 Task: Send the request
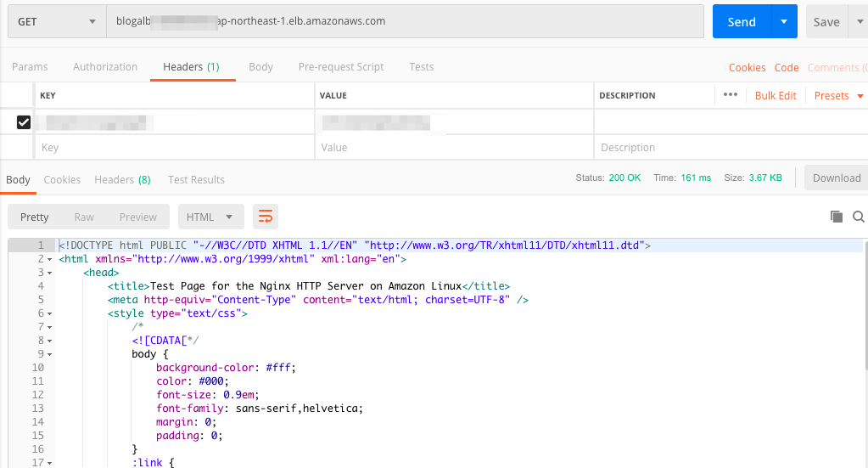point(742,21)
